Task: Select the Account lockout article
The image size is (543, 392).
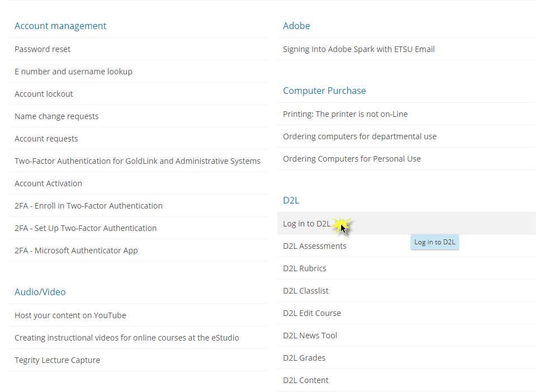Action: point(44,94)
